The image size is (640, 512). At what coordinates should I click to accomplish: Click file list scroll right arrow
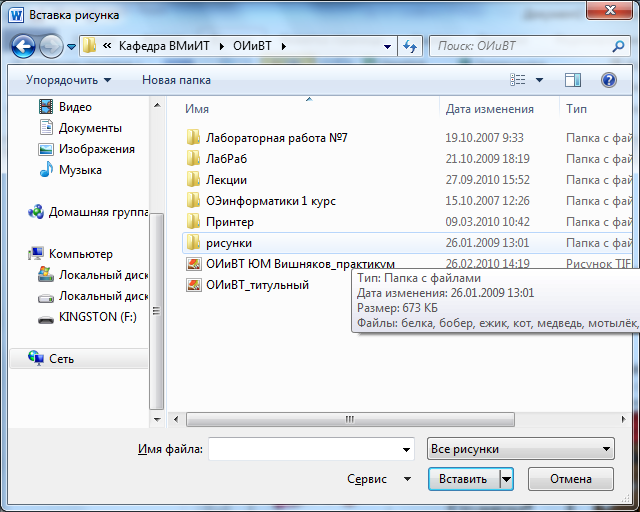click(x=623, y=419)
